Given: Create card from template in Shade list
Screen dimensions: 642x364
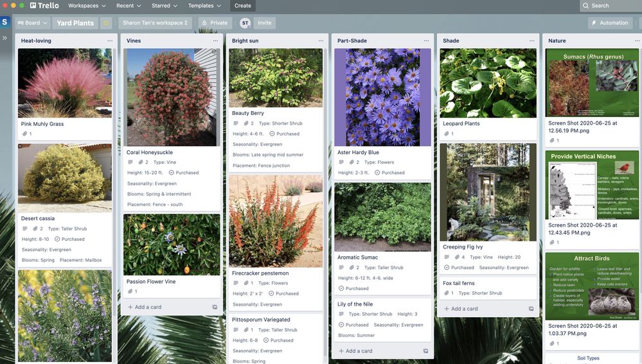Looking at the screenshot, I should (x=531, y=309).
